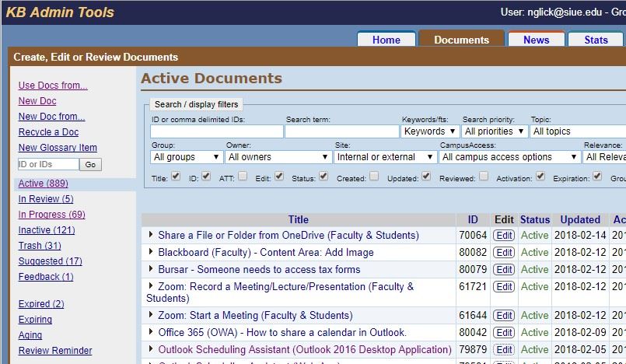Expand the Blackboard Content Area row triangle
Image resolution: width=626 pixels, height=364 pixels.
(152, 252)
